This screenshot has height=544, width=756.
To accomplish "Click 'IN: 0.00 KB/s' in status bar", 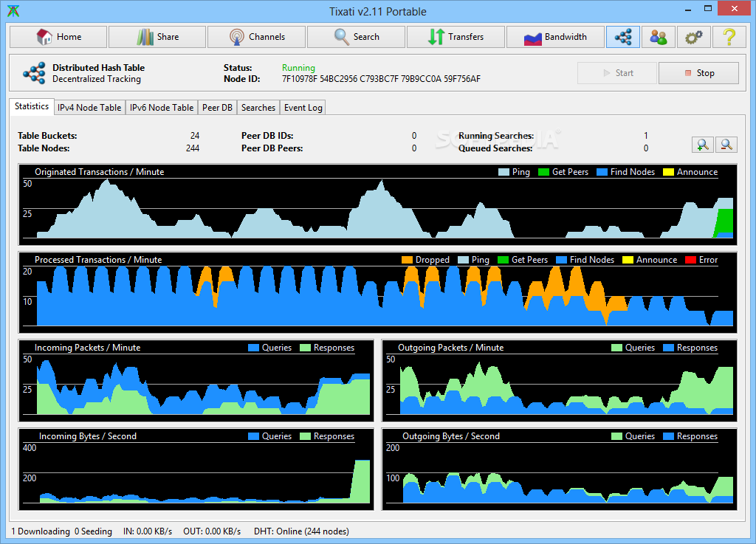I will 148,531.
